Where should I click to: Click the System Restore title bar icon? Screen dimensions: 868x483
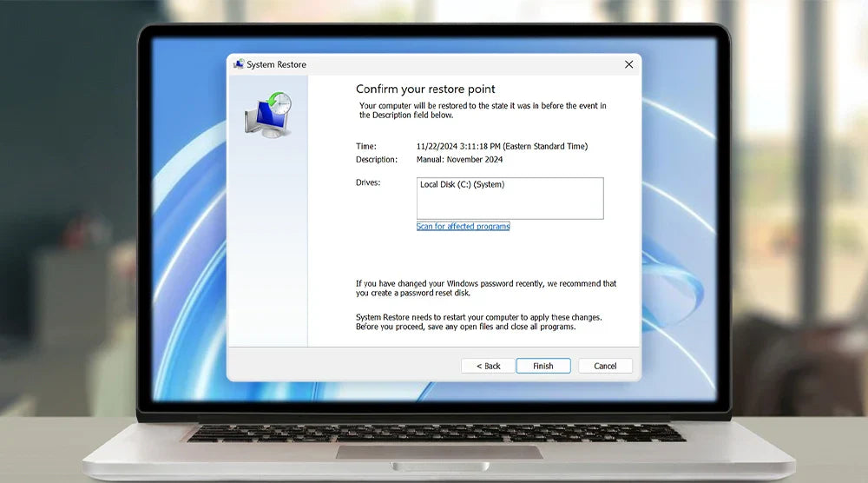click(x=238, y=65)
